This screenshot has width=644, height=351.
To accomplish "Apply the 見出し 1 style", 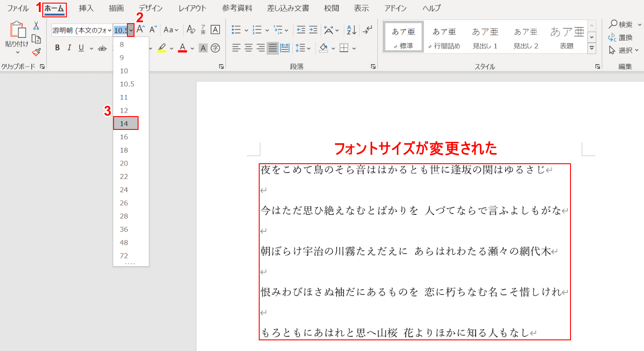I will pos(485,37).
